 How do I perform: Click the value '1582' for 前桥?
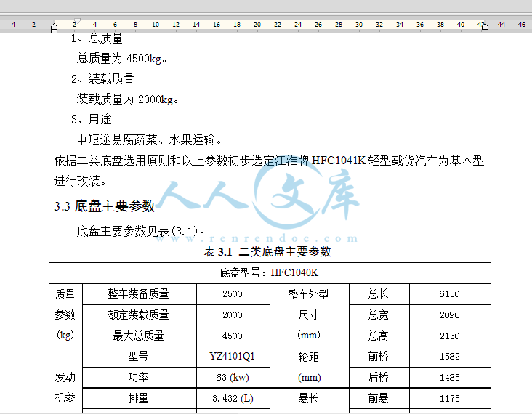click(450, 357)
